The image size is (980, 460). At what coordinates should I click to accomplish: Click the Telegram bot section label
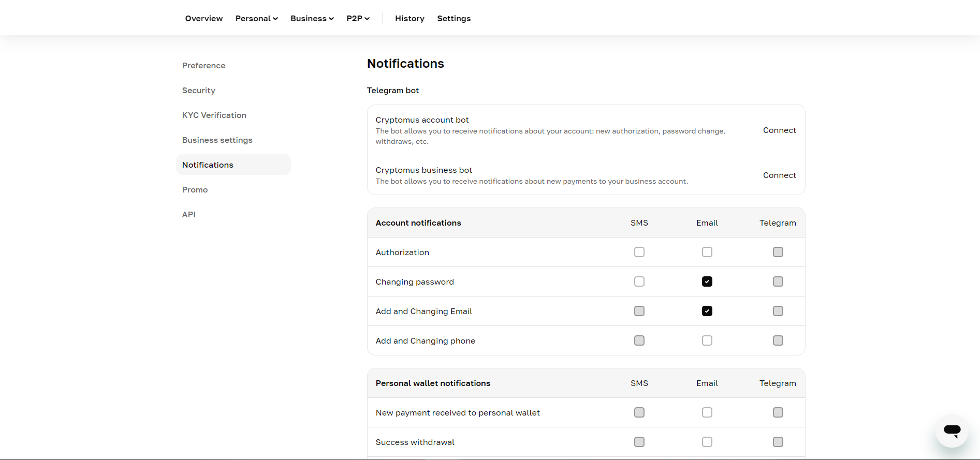393,91
